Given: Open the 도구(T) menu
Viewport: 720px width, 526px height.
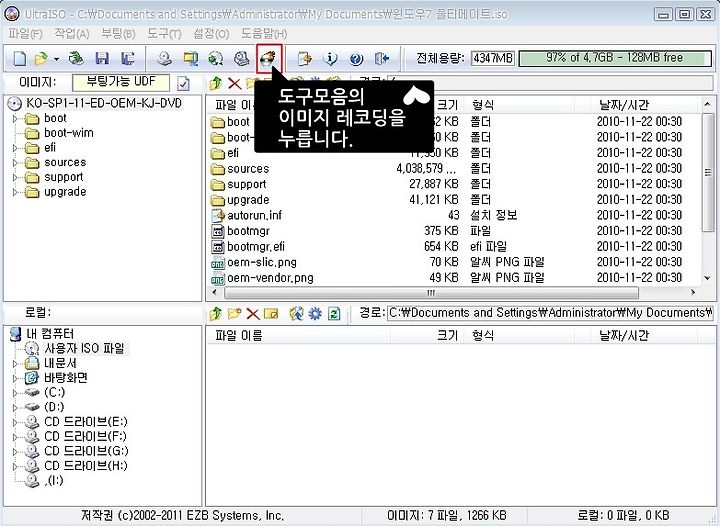Looking at the screenshot, I should [x=164, y=34].
